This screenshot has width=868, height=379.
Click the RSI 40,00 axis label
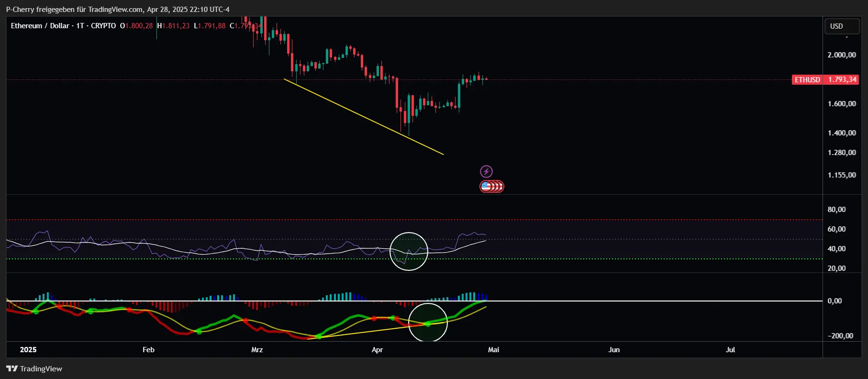(x=836, y=249)
